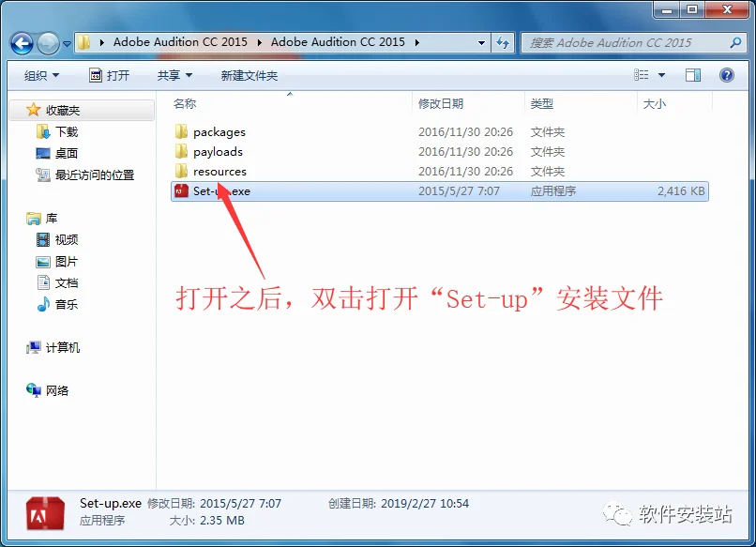
Task: Refresh the folder view
Action: click(503, 43)
